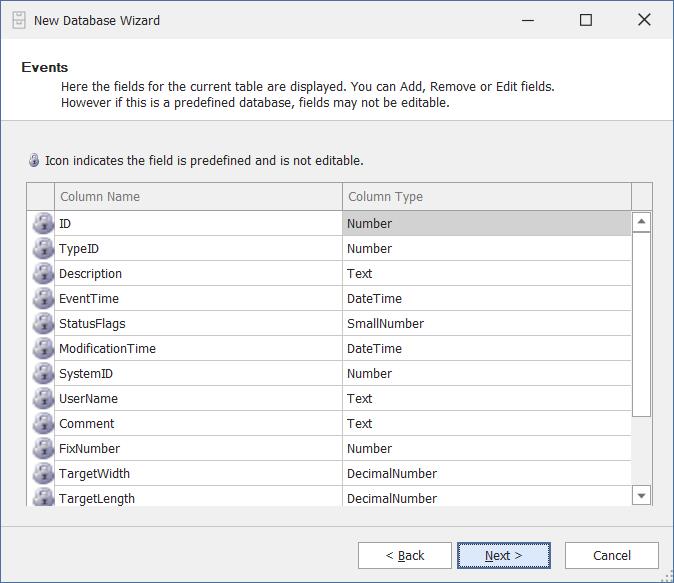
Task: Sort by the Column Name header
Action: pyautogui.click(x=199, y=197)
